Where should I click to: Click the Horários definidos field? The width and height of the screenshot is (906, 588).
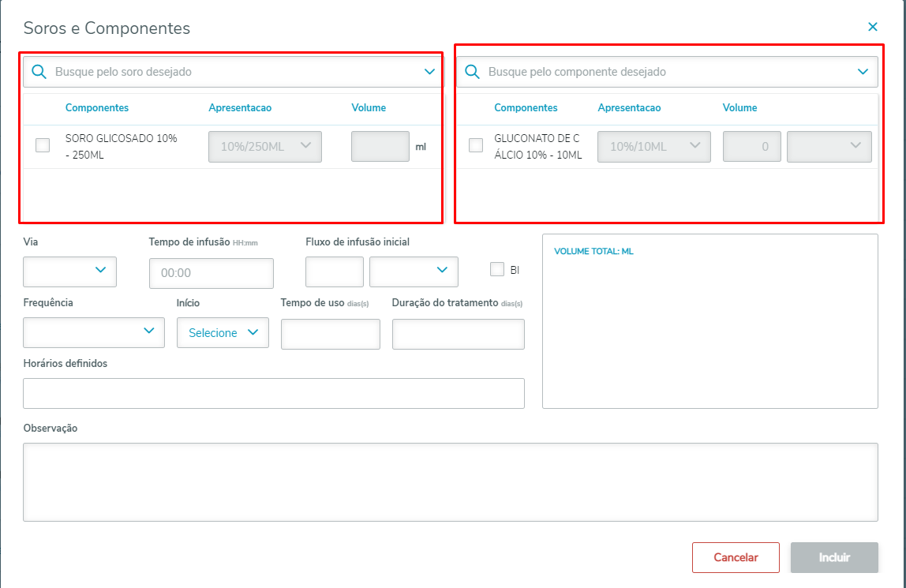tap(274, 393)
